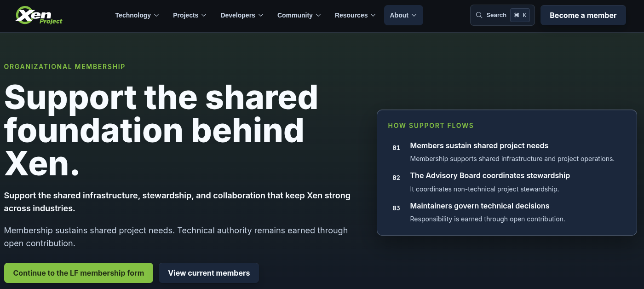Screen dimensions: 644x289
Task: Click the ⌘ K shortcut badge
Action: pyautogui.click(x=520, y=15)
